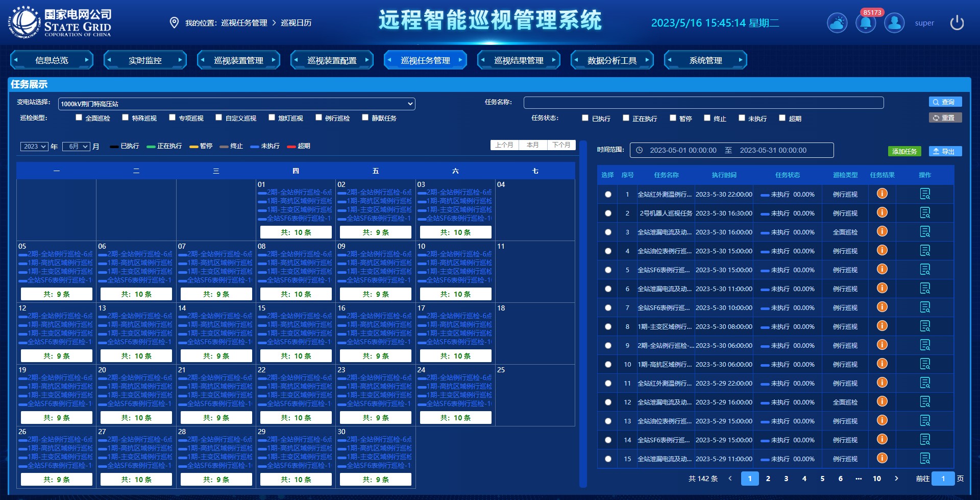Switch to the 巡视结果管理 menu tab
Screen dimensions: 980x500
click(x=519, y=60)
